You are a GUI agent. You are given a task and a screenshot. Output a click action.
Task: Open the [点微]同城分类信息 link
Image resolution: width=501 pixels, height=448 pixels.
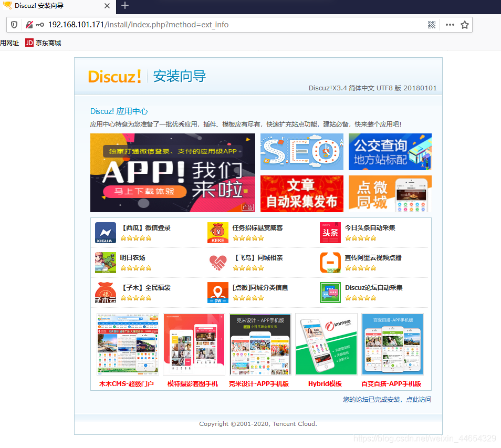pyautogui.click(x=260, y=288)
